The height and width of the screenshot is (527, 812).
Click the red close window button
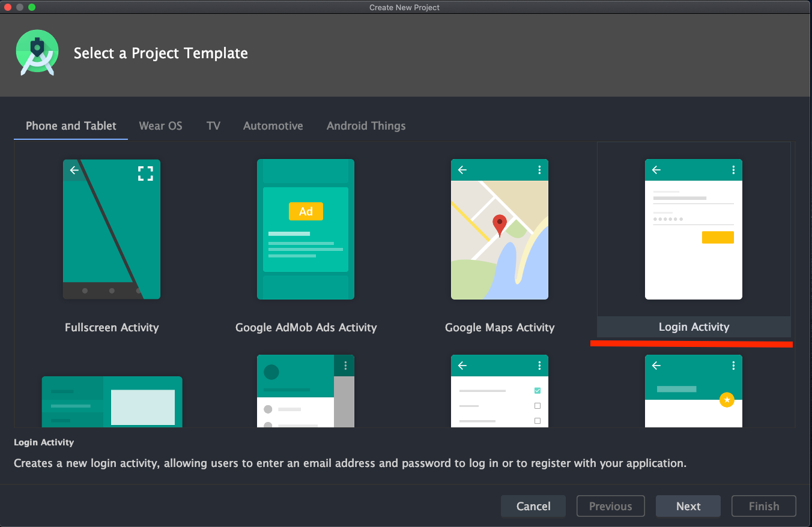[8, 7]
